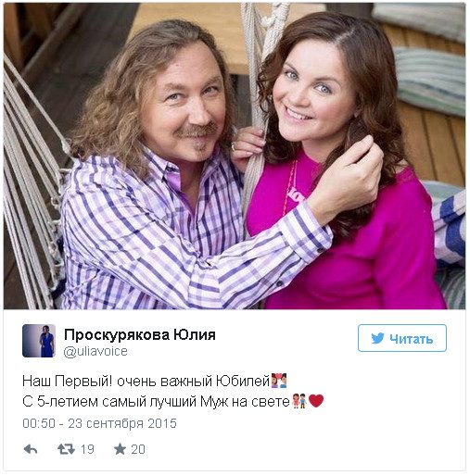Click the tweet line starting С 5-летием
The width and height of the screenshot is (470, 476).
pos(173,401)
